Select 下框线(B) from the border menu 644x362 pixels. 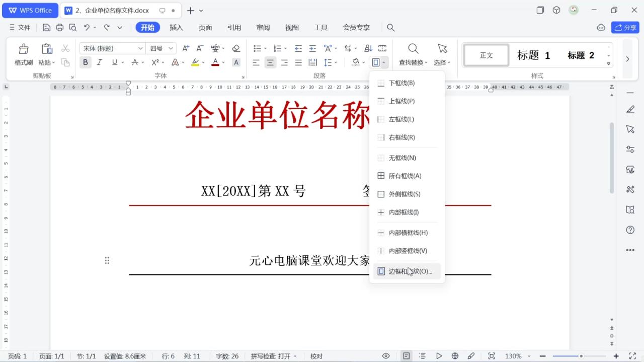click(407, 83)
